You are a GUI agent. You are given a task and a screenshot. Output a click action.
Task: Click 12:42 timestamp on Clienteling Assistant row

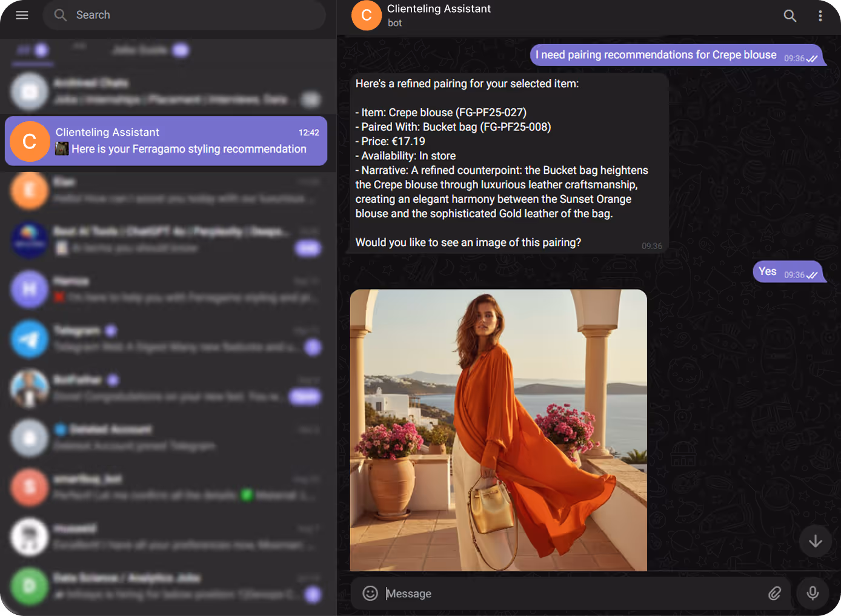(308, 133)
